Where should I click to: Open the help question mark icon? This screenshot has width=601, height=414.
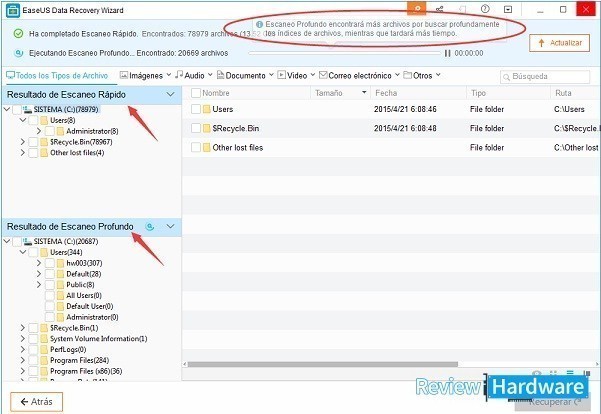[485, 9]
